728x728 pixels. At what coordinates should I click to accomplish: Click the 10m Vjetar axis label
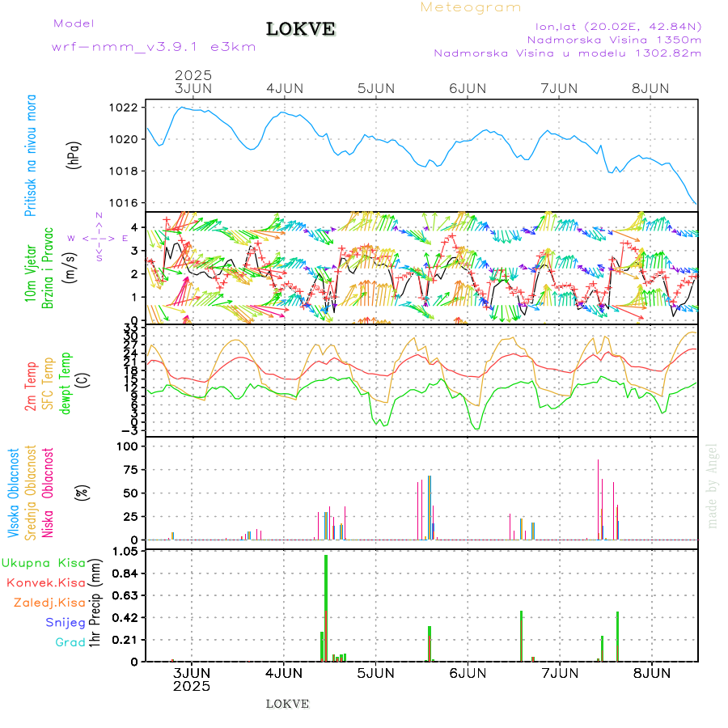[31, 265]
